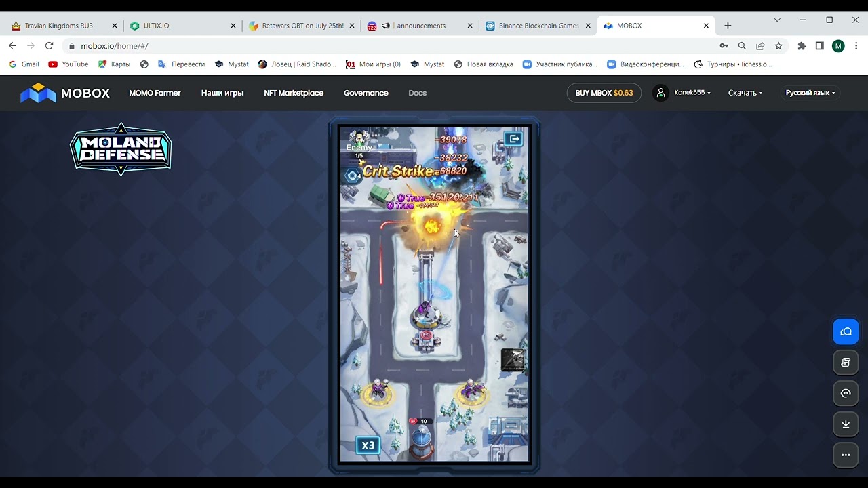This screenshot has width=868, height=488.
Task: Click the site lock icon in address bar
Action: coord(72,46)
